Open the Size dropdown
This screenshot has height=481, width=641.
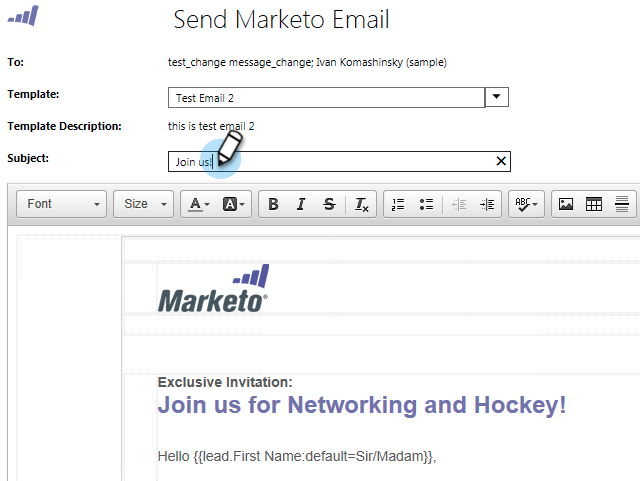[x=143, y=204]
